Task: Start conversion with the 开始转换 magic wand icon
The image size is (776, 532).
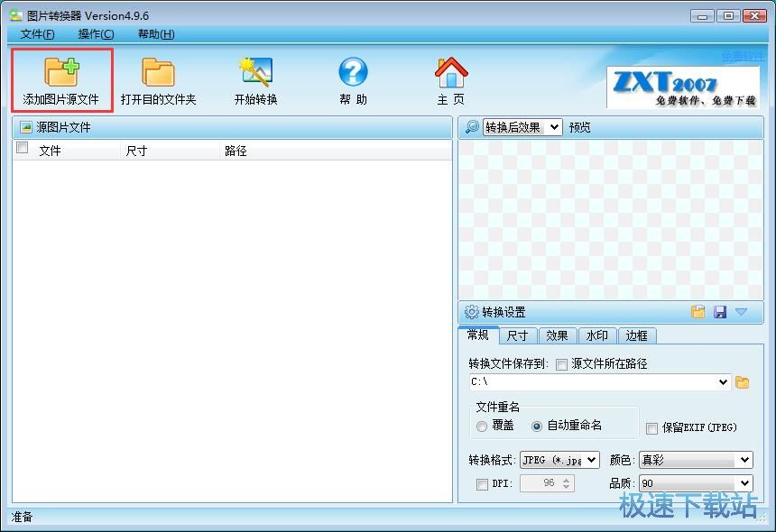Action: (x=254, y=79)
